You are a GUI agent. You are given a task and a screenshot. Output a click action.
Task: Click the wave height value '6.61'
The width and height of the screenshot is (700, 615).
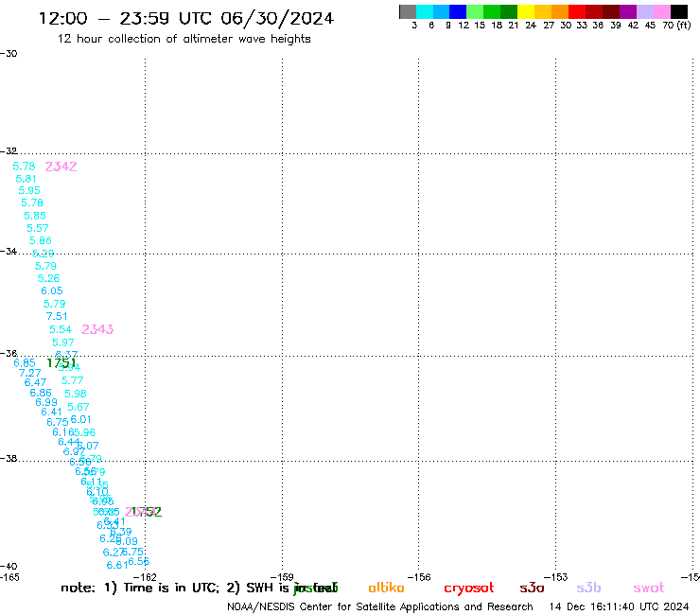point(117,566)
